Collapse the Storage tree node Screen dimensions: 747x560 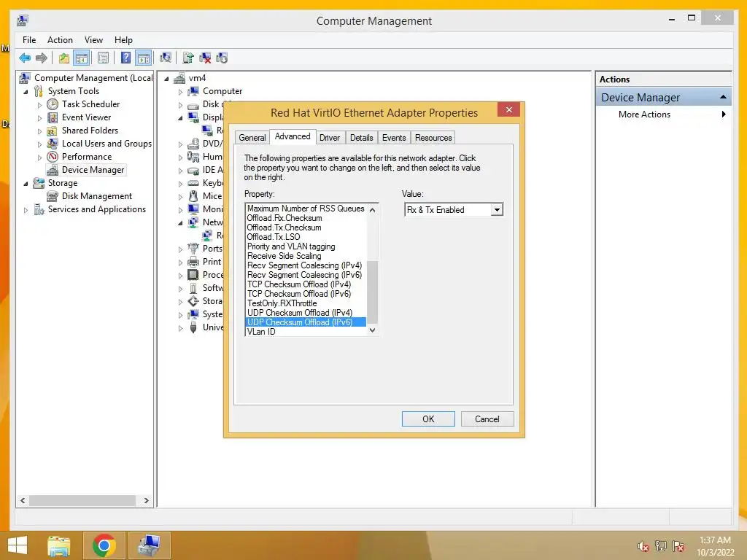(x=26, y=183)
